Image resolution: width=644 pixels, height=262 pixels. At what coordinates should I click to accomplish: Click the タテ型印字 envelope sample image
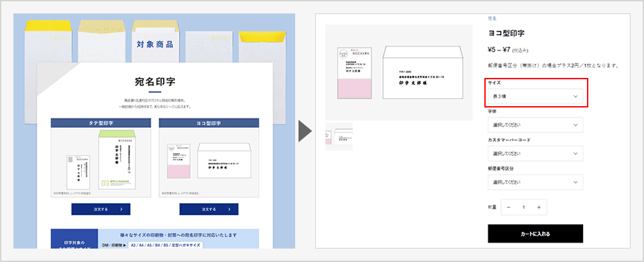[101, 163]
